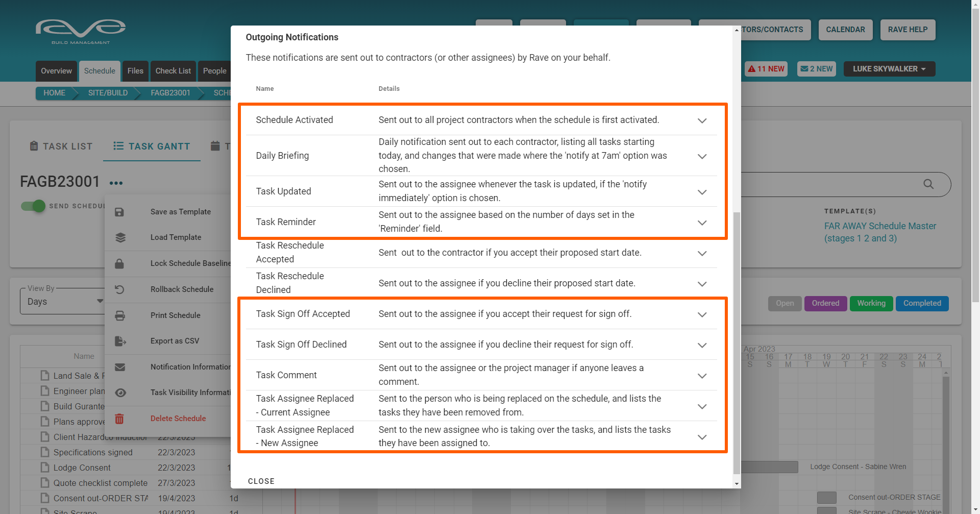Click the Print Schedule printer icon
980x514 pixels.
(120, 315)
